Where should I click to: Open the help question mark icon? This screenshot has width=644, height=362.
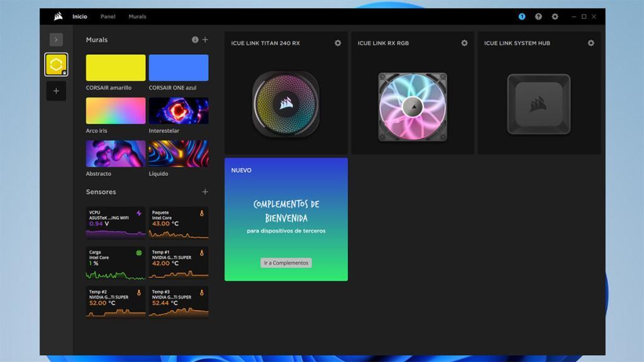pyautogui.click(x=538, y=16)
